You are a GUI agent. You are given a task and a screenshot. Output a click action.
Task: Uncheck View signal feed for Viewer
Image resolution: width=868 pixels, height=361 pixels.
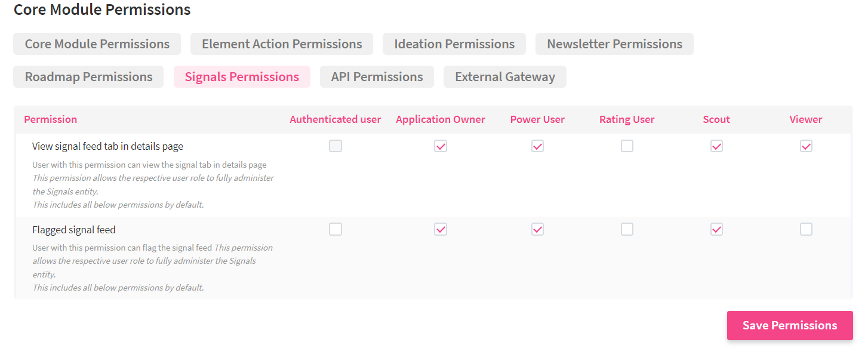tap(806, 146)
